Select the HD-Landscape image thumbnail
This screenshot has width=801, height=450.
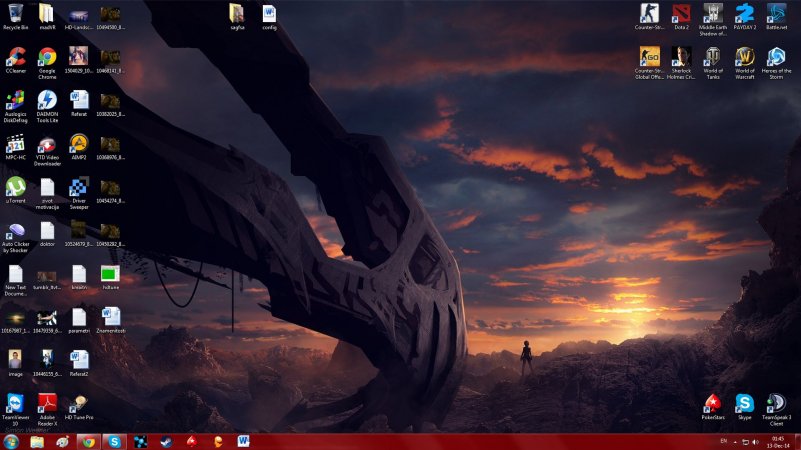(79, 17)
